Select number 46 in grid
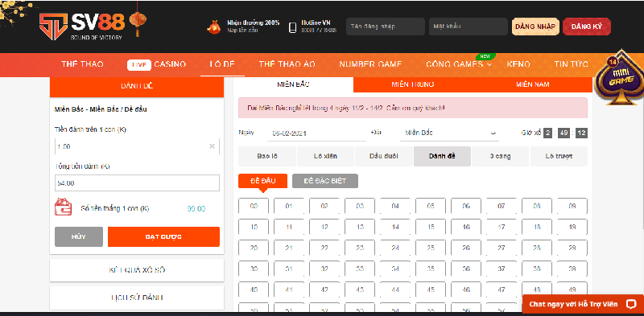This screenshot has width=644, height=316. [x=466, y=289]
